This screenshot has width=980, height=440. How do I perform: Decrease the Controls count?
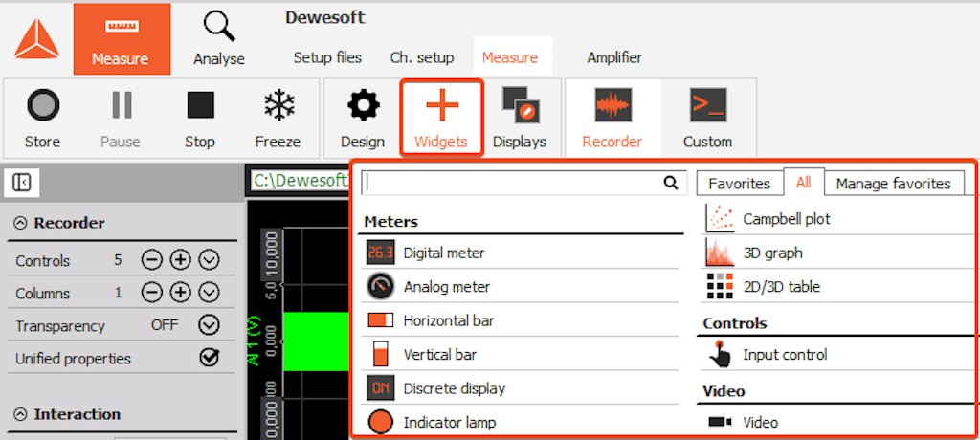[x=151, y=260]
